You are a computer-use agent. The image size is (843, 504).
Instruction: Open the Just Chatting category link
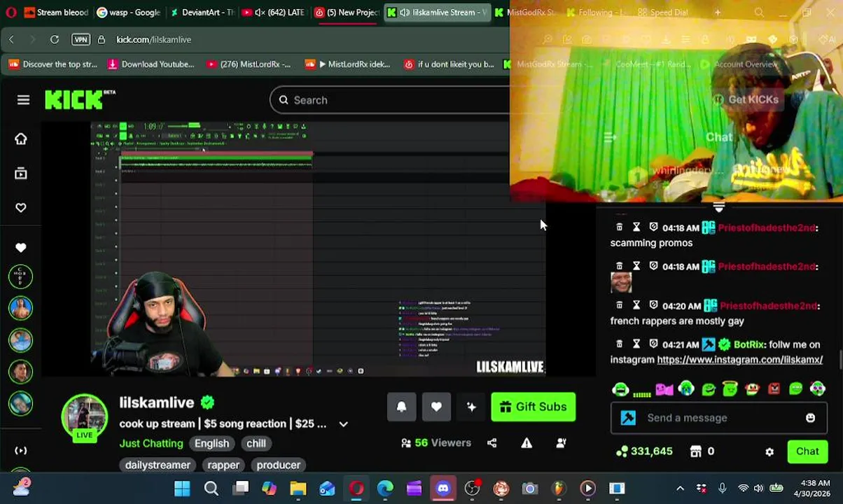151,443
